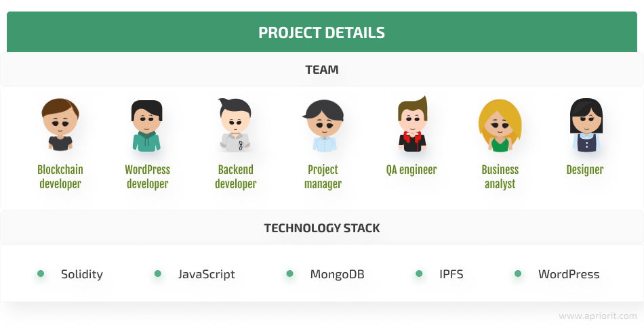Click the Designer avatar

click(586, 125)
